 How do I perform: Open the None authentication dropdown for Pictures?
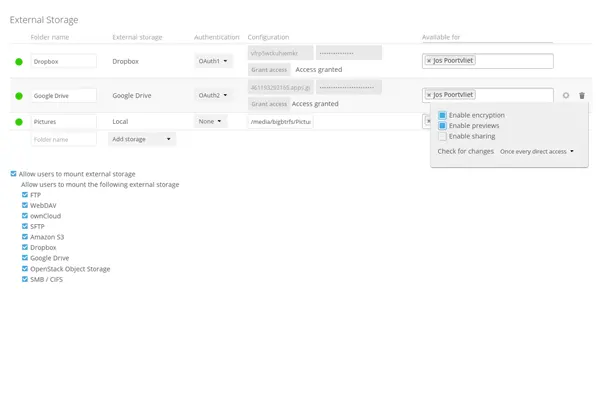coord(210,121)
